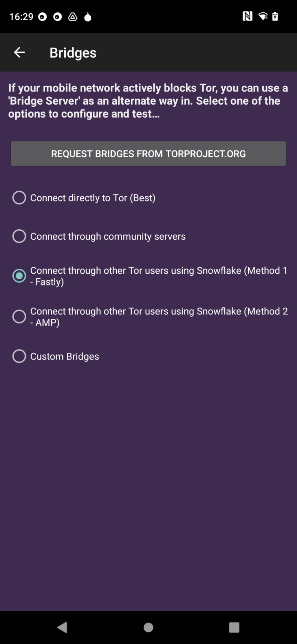
Task: Tap the back arrow in the Bridges header
Action: coord(19,53)
